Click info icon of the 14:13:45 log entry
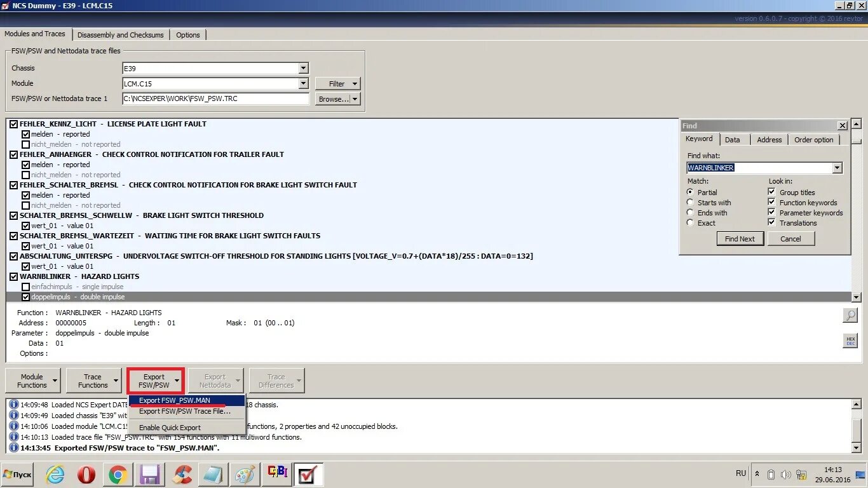Viewport: 868px width, 488px height. coord(13,447)
